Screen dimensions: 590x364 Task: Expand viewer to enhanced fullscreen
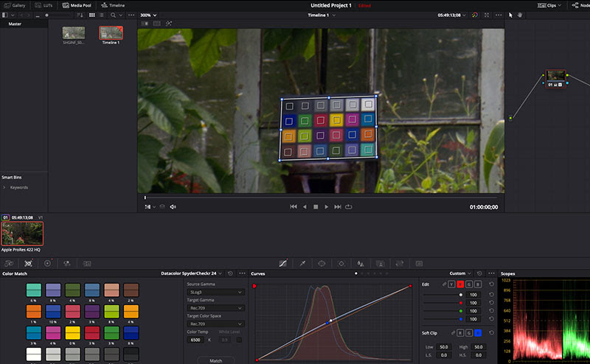(487, 15)
